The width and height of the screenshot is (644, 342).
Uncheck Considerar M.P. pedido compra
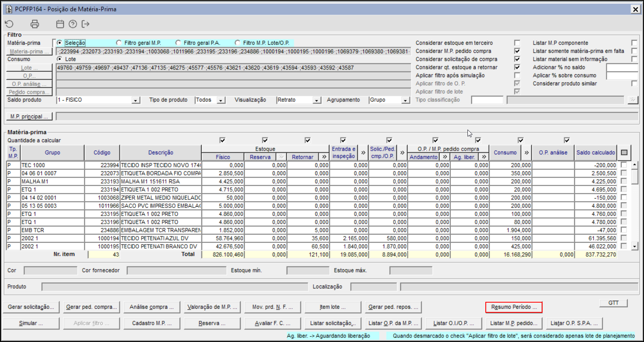[517, 51]
